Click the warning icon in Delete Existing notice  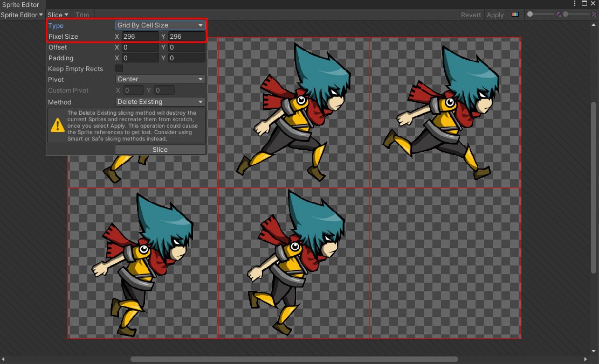point(57,125)
